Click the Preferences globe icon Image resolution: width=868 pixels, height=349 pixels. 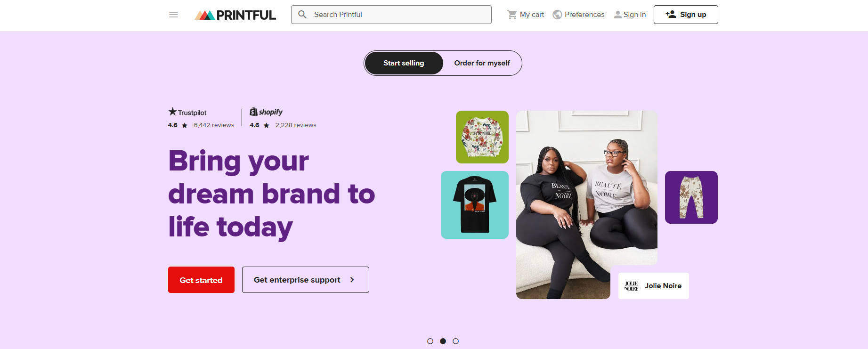tap(557, 15)
